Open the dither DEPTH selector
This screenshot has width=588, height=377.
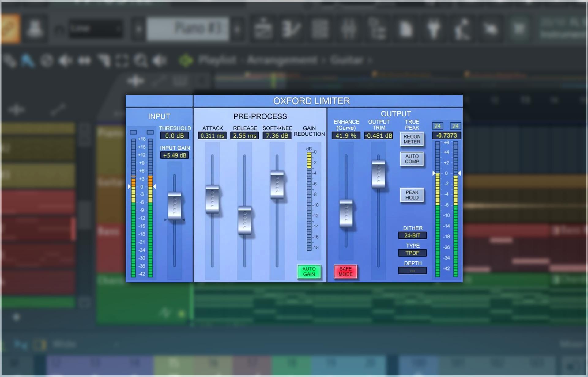click(412, 270)
